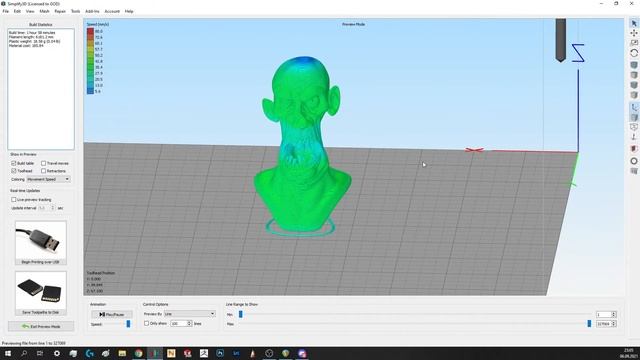Enable Live preview tracking checkbox
640x360 pixels.
pos(13,200)
